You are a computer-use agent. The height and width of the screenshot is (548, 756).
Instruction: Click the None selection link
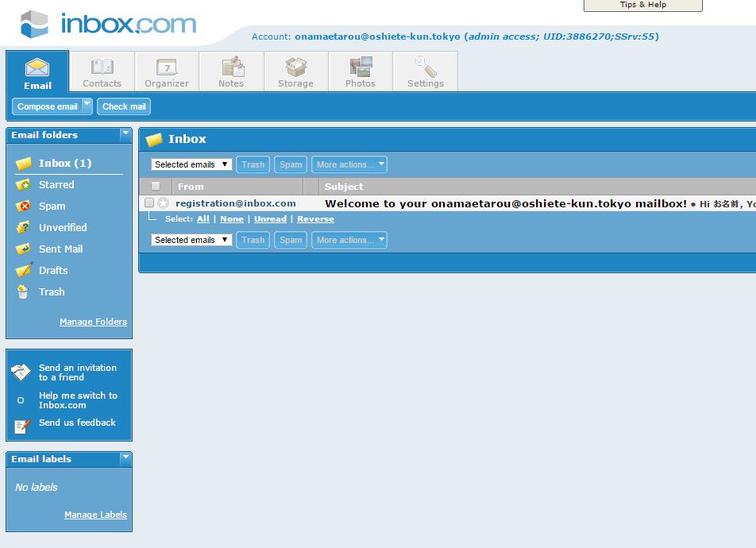pos(232,219)
